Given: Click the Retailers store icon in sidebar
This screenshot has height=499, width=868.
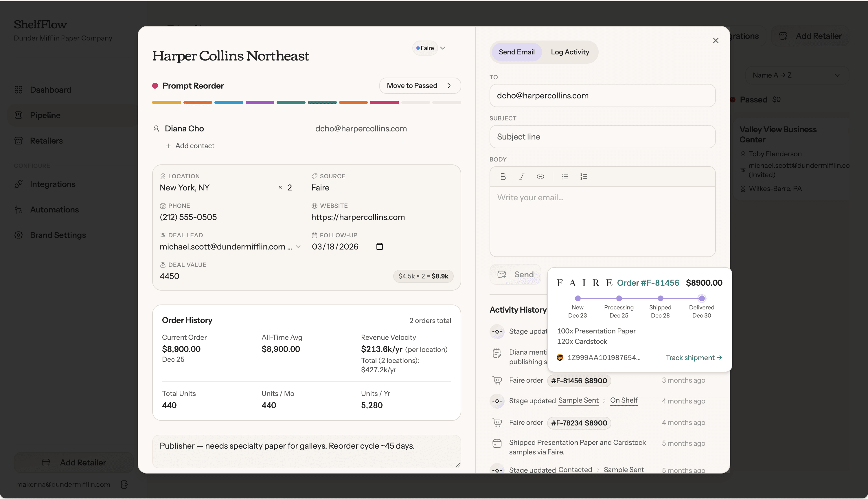Looking at the screenshot, I should click(x=19, y=141).
